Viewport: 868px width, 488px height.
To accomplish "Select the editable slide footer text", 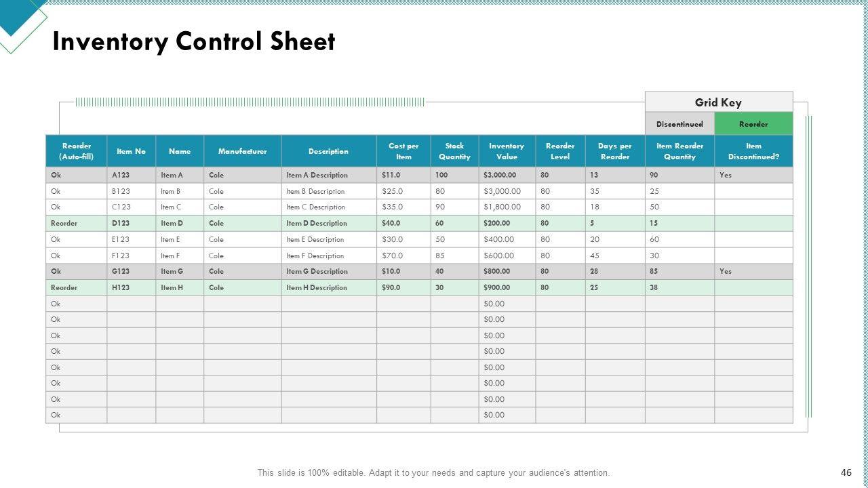I will coord(433,472).
